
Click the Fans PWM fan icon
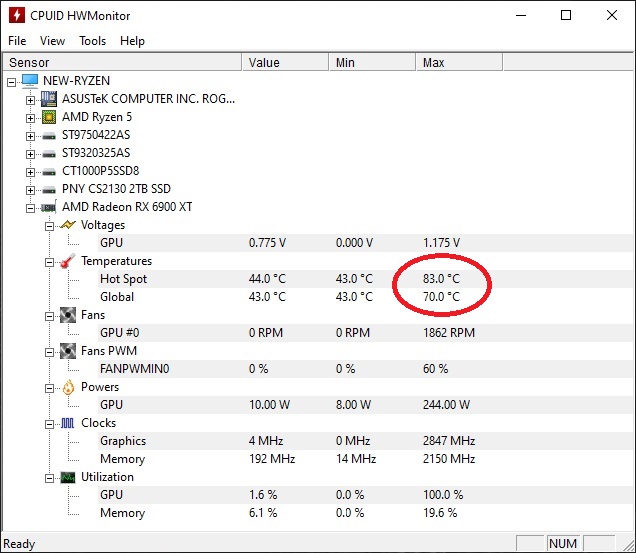68,351
